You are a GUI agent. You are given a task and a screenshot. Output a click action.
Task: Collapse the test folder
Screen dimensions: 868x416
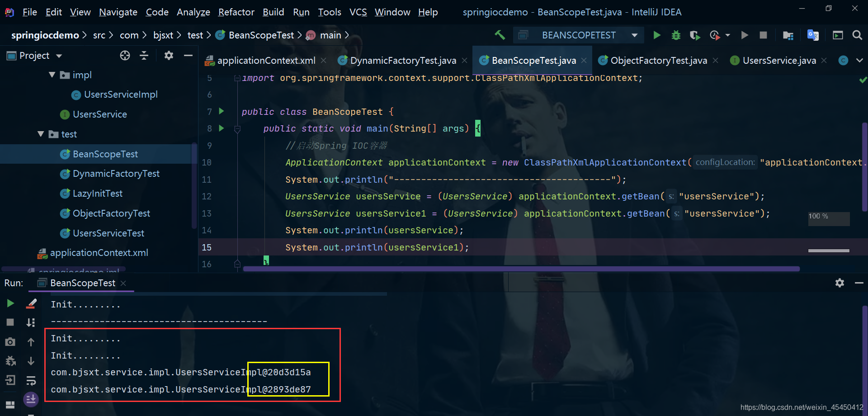tap(41, 134)
